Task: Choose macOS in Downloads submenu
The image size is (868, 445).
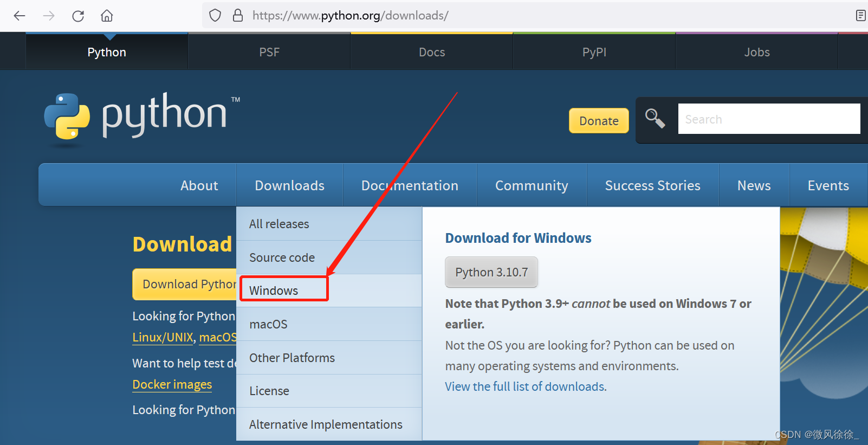Action: 329,324
